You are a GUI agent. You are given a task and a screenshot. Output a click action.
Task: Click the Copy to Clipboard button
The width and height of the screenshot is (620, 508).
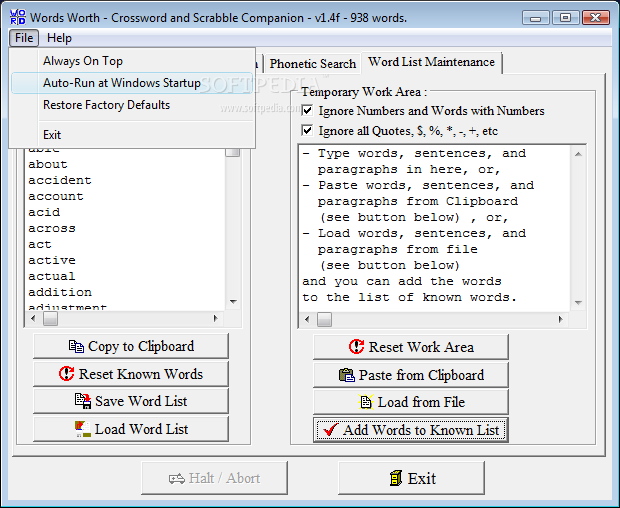tap(131, 346)
